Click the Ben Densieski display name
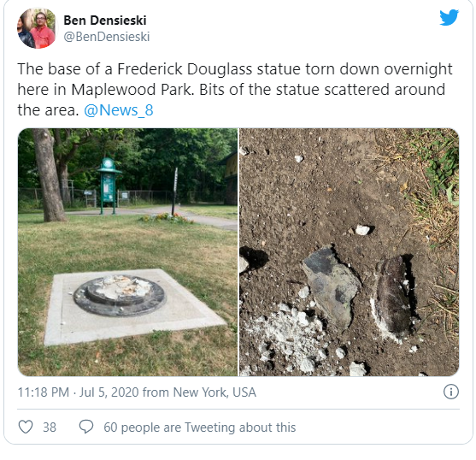 105,21
